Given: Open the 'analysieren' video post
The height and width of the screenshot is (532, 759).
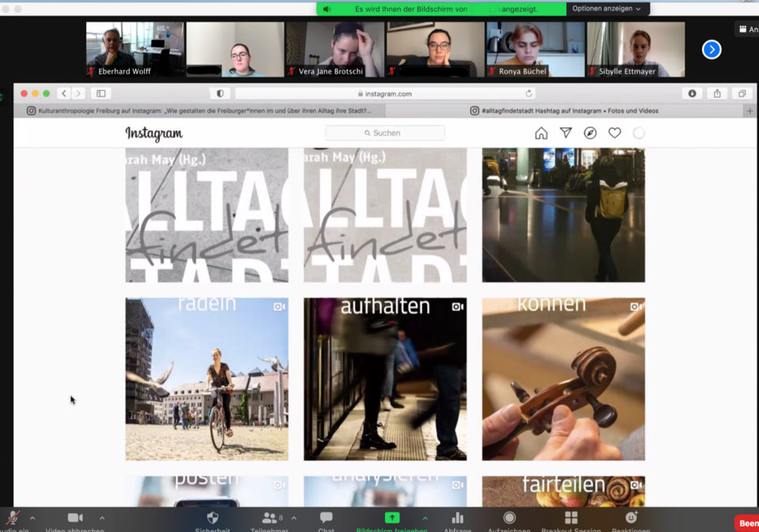Looking at the screenshot, I should pyautogui.click(x=385, y=492).
